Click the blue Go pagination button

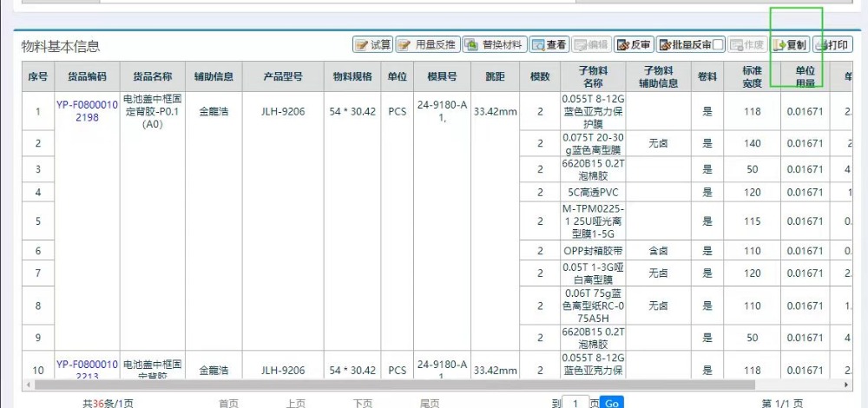[612, 403]
